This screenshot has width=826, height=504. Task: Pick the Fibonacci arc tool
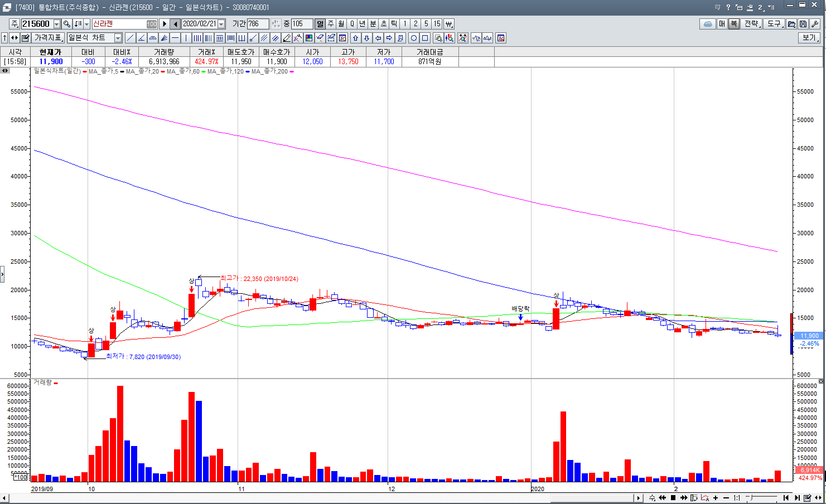(x=153, y=38)
